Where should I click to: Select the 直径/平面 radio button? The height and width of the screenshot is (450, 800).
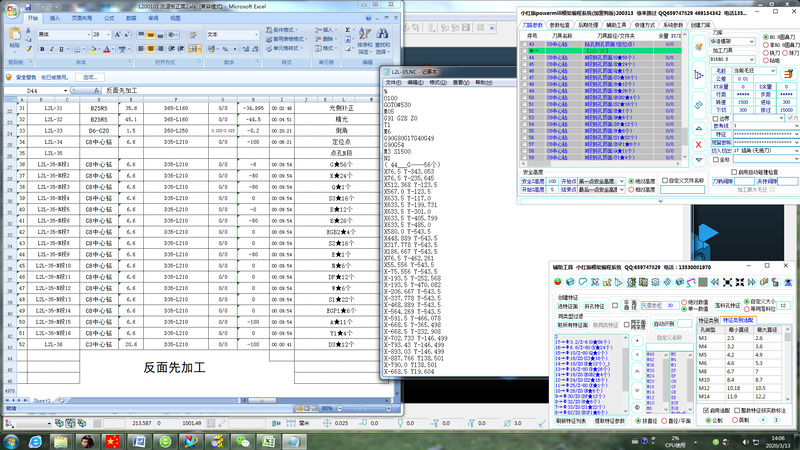click(x=664, y=421)
